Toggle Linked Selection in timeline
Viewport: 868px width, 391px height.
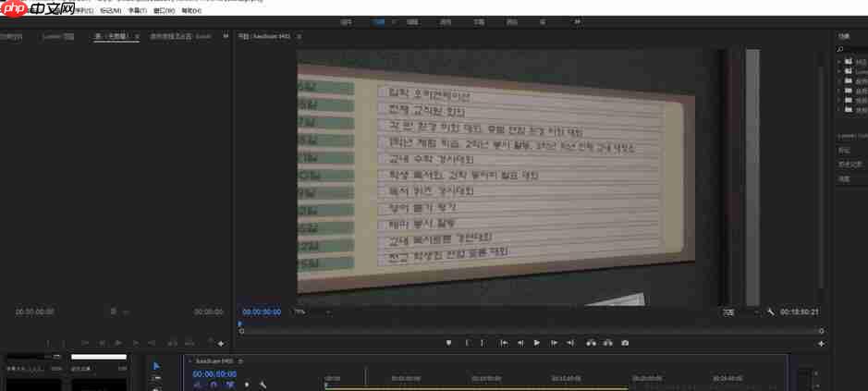pyautogui.click(x=230, y=385)
